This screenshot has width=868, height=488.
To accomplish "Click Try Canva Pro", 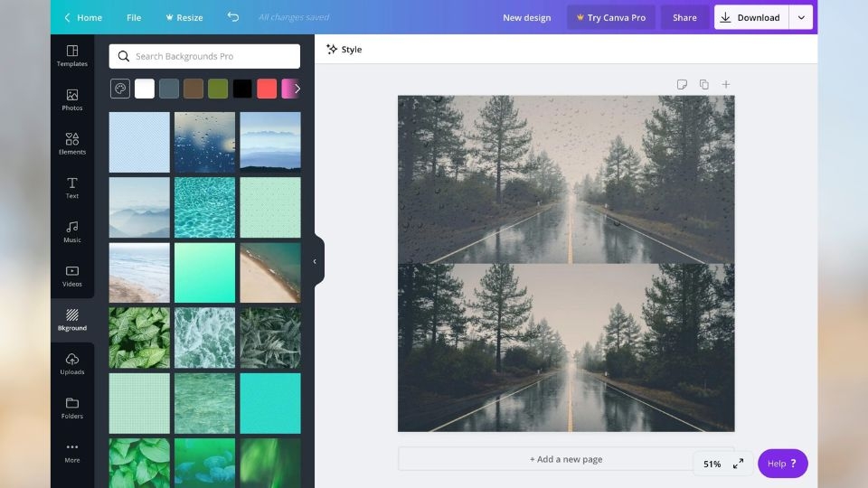I will [x=610, y=18].
